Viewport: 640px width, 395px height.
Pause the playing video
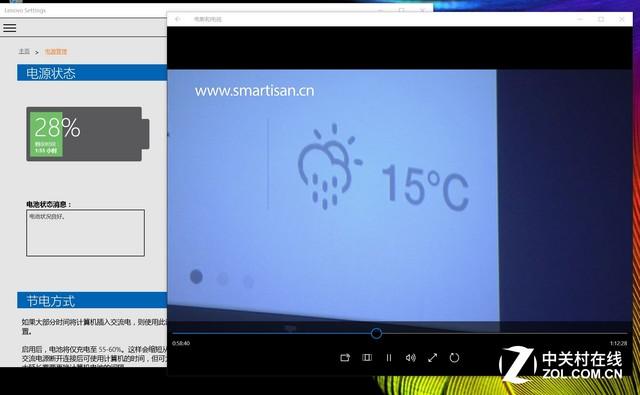click(x=389, y=357)
